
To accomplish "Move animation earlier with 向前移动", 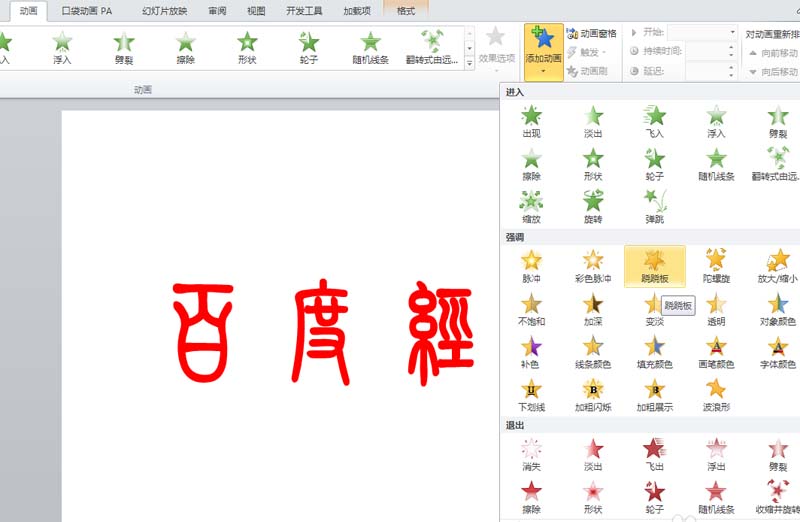I will [x=773, y=53].
